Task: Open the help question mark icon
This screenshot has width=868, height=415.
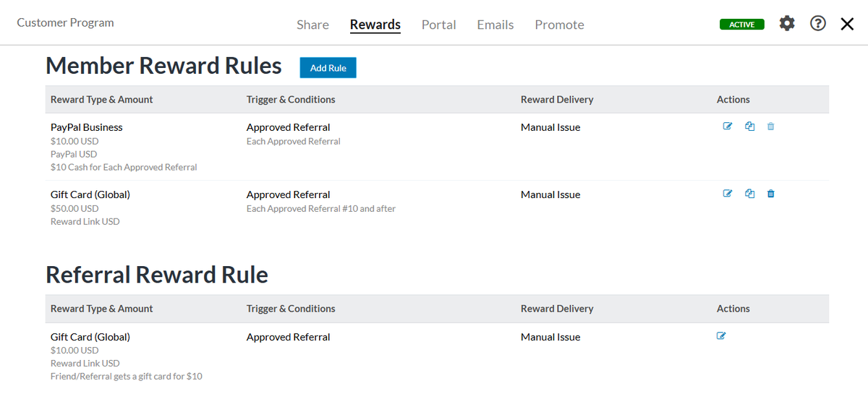Action: pyautogui.click(x=818, y=23)
